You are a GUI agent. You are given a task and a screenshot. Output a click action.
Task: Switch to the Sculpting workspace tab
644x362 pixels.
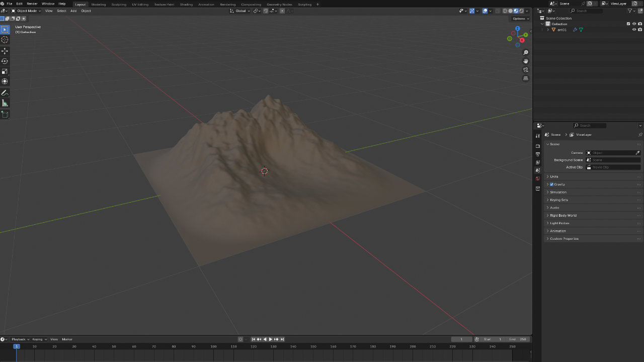(119, 5)
